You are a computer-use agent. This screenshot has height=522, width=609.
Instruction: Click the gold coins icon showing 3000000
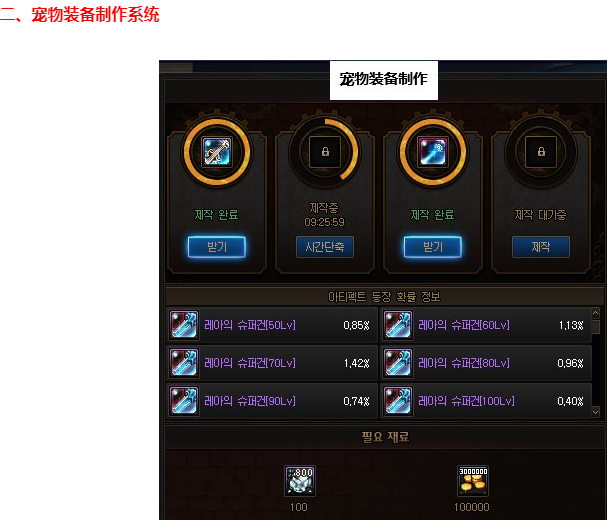click(472, 481)
